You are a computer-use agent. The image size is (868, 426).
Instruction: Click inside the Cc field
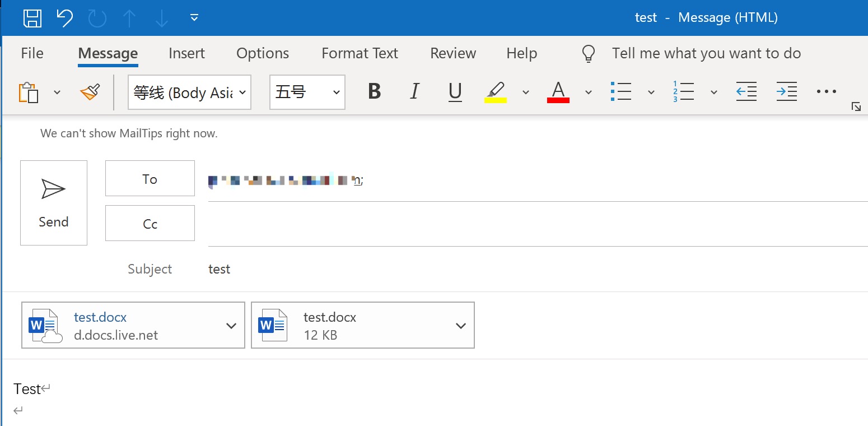tap(538, 225)
